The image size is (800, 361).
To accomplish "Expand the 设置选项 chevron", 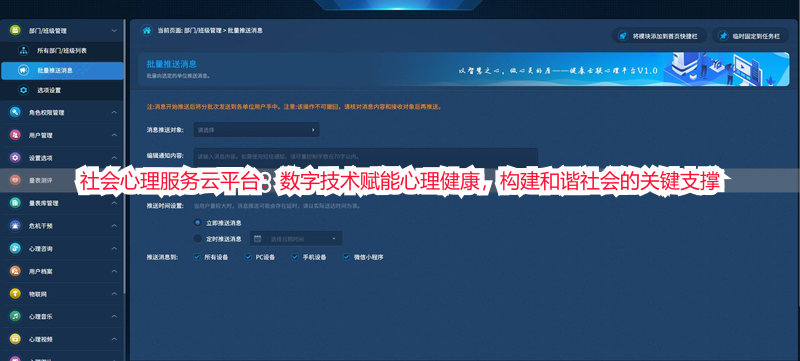I will click(114, 158).
